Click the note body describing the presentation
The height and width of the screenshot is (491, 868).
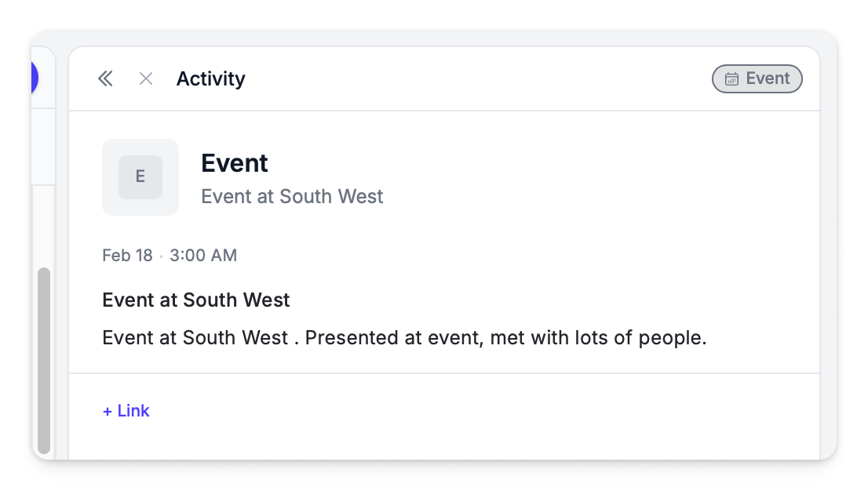click(x=404, y=337)
